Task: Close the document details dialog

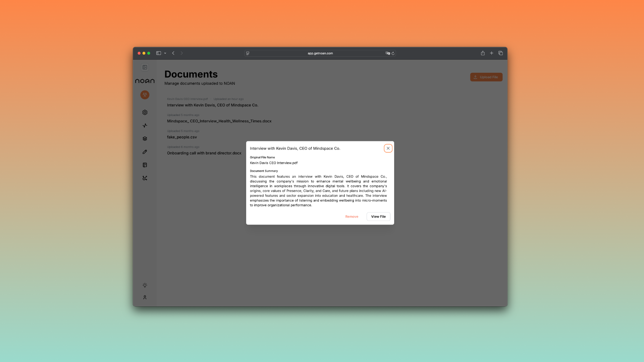Action: click(x=388, y=148)
